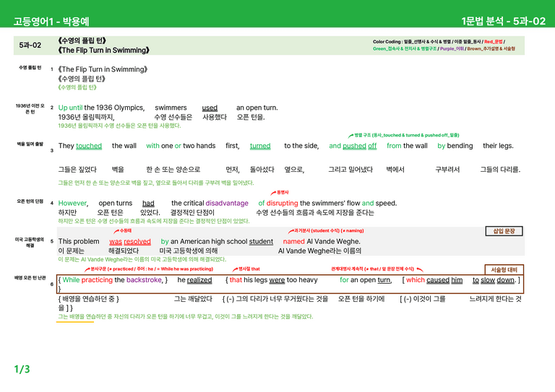Click "Red_문법" in the color legend
The width and height of the screenshot is (555, 392).
pyautogui.click(x=493, y=42)
